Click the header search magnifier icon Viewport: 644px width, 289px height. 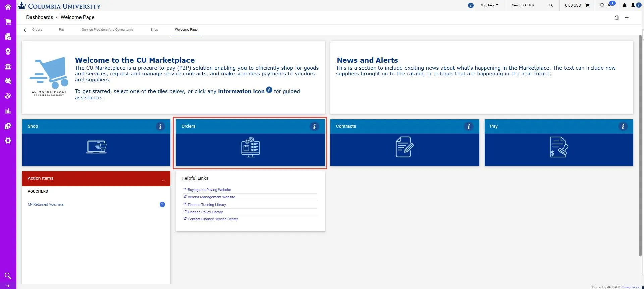(551, 5)
